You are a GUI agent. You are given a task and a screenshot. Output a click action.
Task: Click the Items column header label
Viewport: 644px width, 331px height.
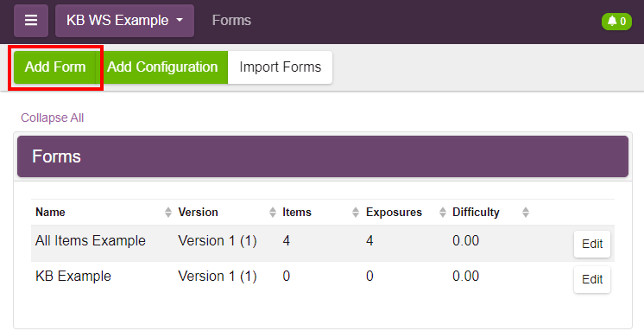297,213
